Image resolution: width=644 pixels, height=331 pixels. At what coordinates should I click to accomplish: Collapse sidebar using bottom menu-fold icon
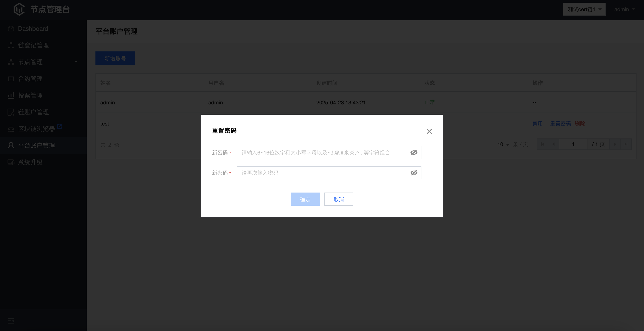[x=11, y=321]
